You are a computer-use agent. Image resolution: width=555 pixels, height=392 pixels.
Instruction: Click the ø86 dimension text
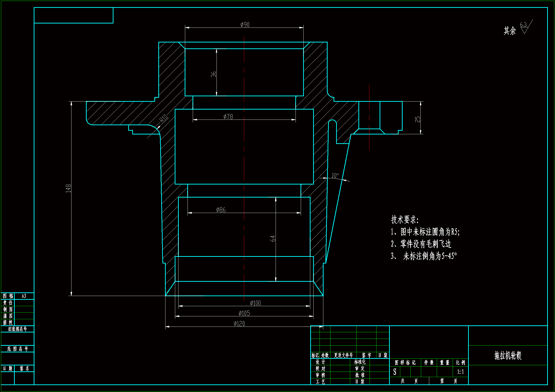221,210
